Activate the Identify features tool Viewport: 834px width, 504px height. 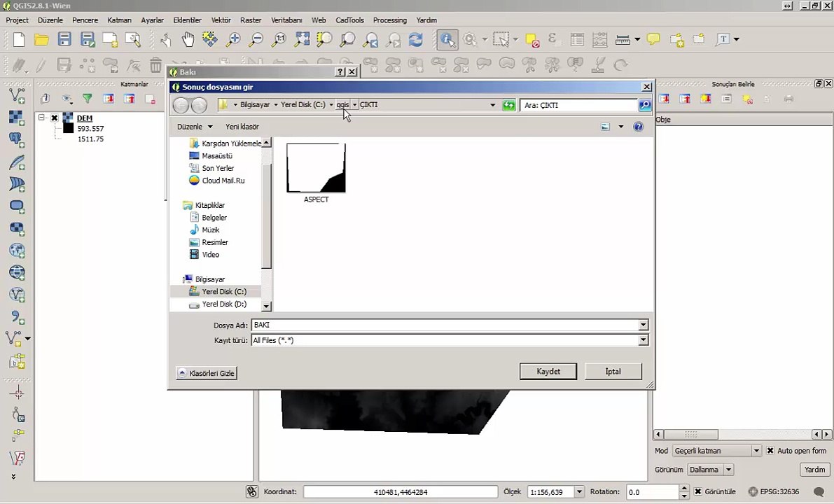coord(447,39)
